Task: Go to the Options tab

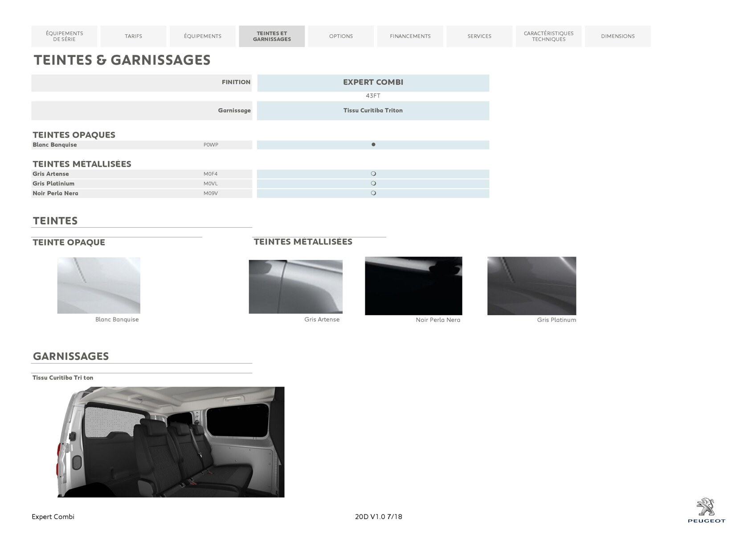Action: click(x=341, y=36)
